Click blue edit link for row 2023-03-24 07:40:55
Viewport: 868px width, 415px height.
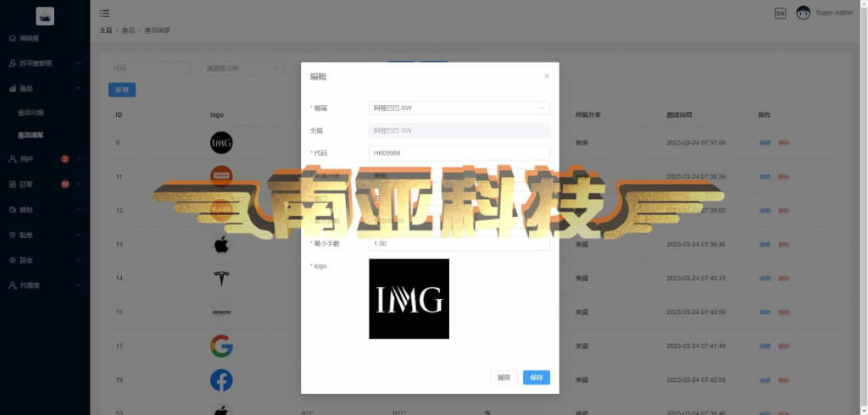coord(765,312)
